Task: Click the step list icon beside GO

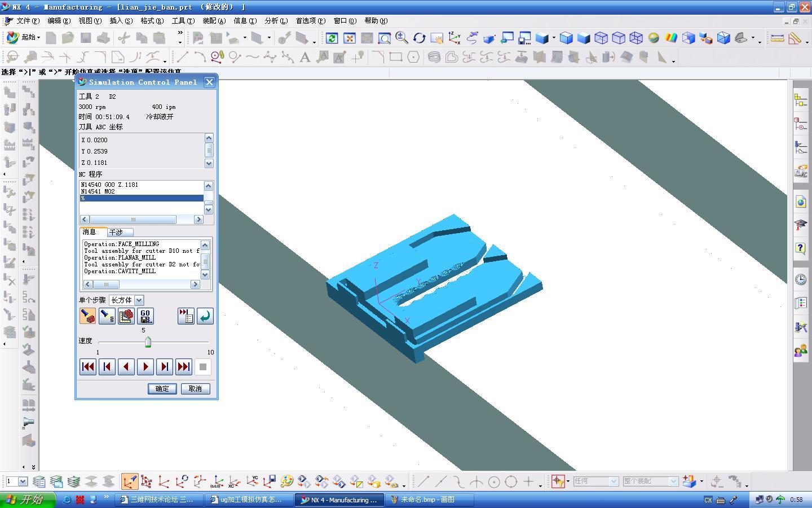Action: pyautogui.click(x=186, y=316)
